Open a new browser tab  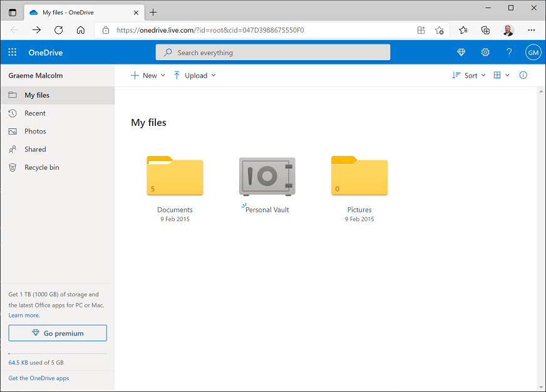pos(153,13)
